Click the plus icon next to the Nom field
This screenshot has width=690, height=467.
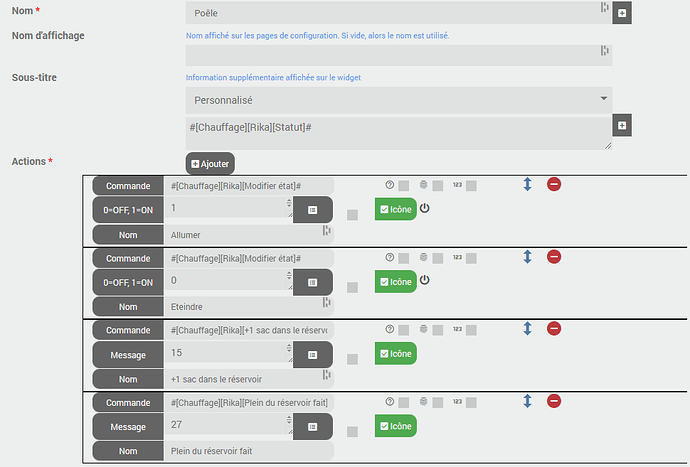[x=622, y=13]
